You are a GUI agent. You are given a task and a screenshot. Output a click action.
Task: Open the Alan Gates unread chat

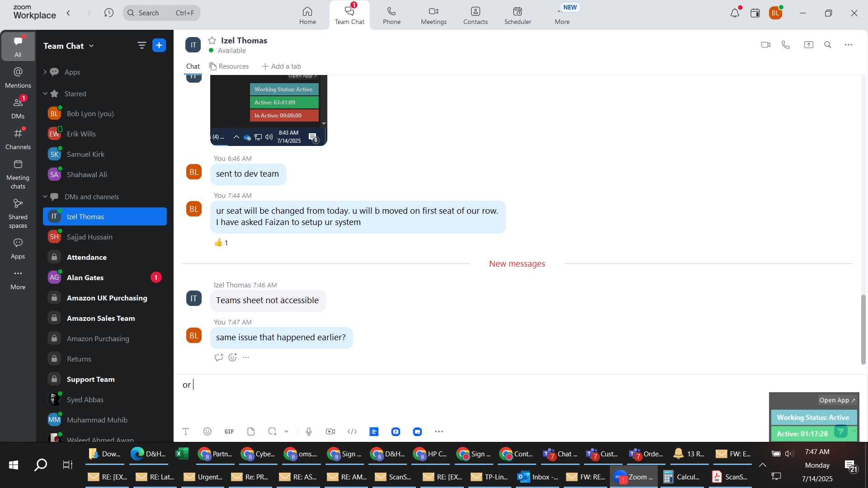click(x=105, y=277)
